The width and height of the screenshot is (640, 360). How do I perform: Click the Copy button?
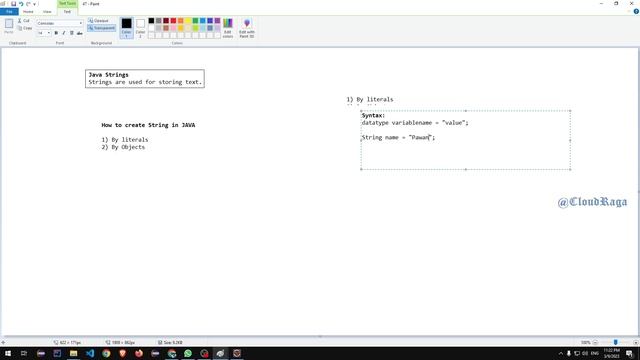(24, 28)
